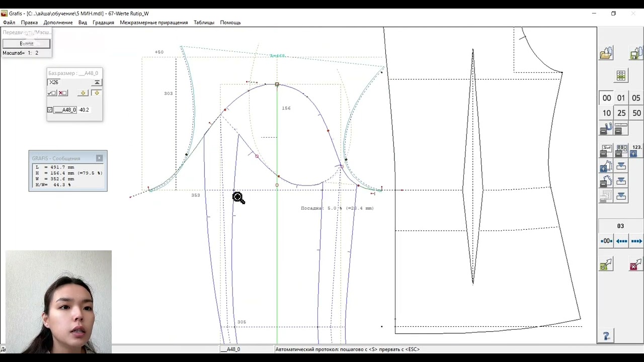Open the Градация menu
This screenshot has height=362, width=644.
tap(103, 23)
